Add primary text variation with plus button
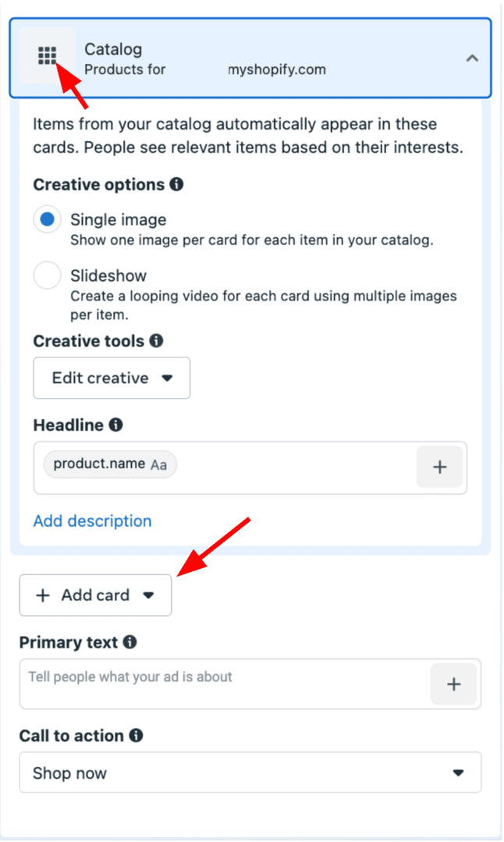504x842 pixels. [x=453, y=684]
